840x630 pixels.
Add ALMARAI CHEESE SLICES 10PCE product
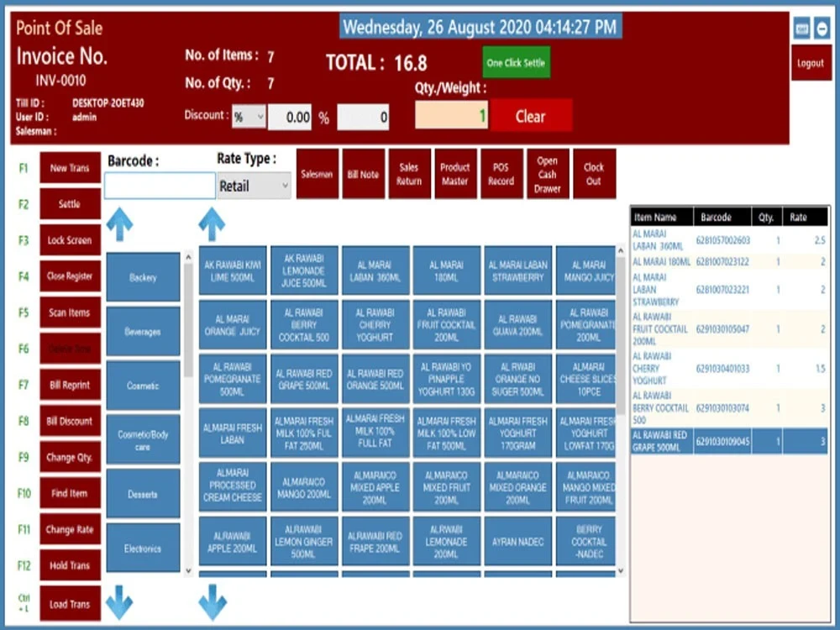pyautogui.click(x=586, y=379)
